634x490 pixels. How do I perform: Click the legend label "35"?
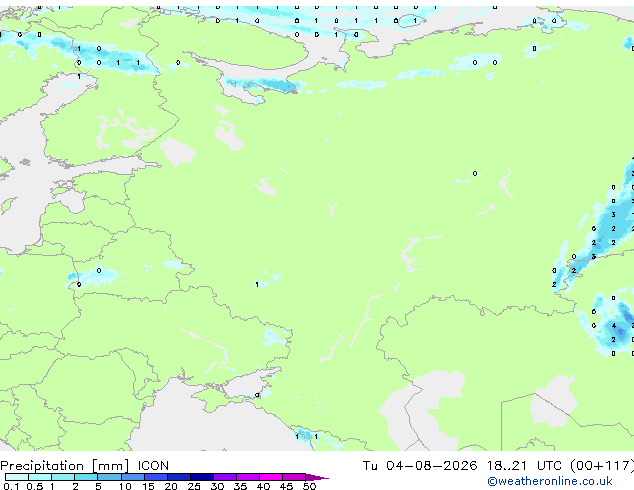tap(240, 486)
